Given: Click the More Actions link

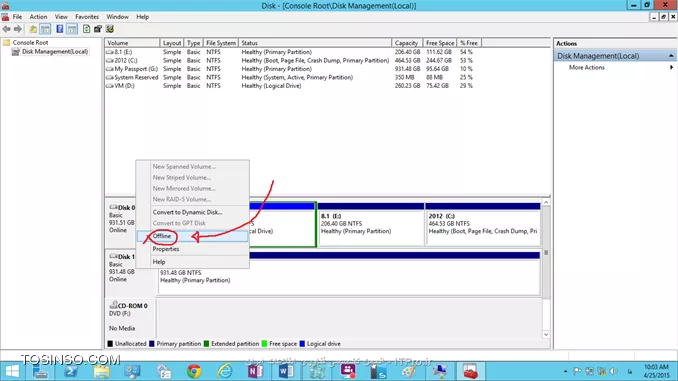Looking at the screenshot, I should click(587, 67).
